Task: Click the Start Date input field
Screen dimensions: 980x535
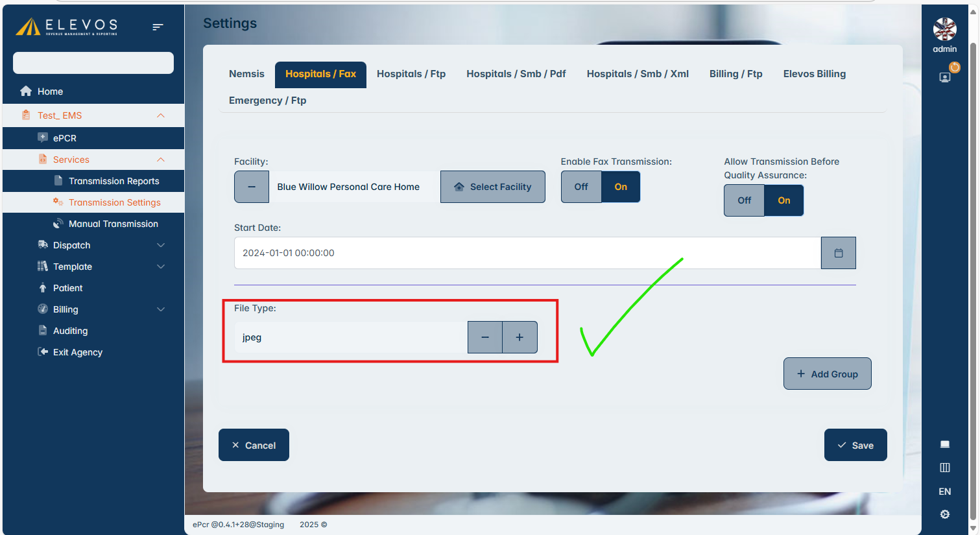Action: pos(527,253)
